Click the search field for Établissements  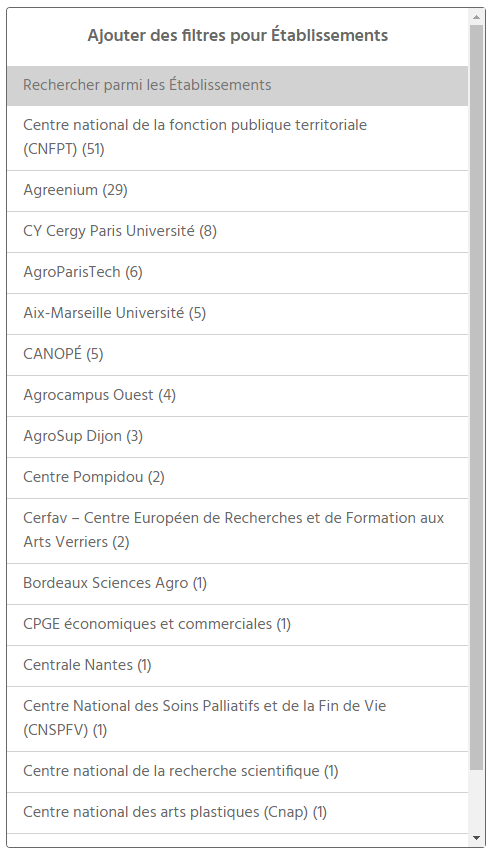coord(237,85)
